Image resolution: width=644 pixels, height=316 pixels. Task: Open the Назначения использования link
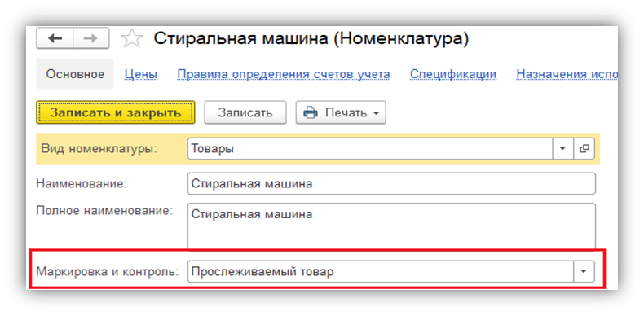point(567,74)
